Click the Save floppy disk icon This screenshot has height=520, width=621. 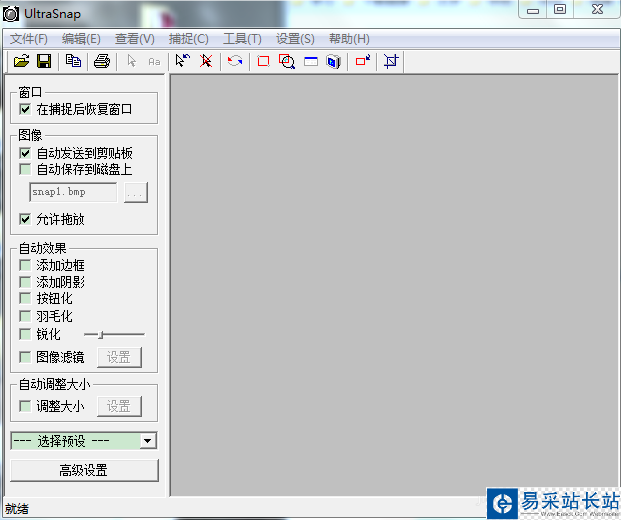coord(44,61)
